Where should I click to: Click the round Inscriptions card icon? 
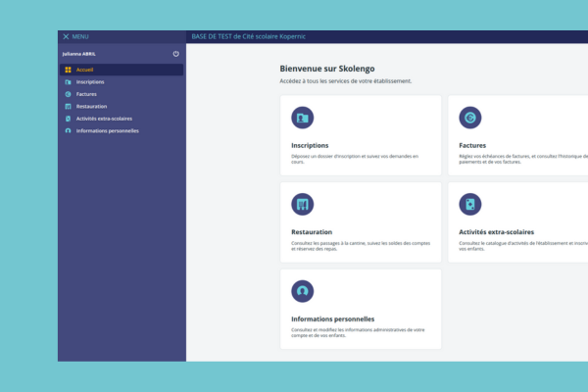click(x=302, y=118)
